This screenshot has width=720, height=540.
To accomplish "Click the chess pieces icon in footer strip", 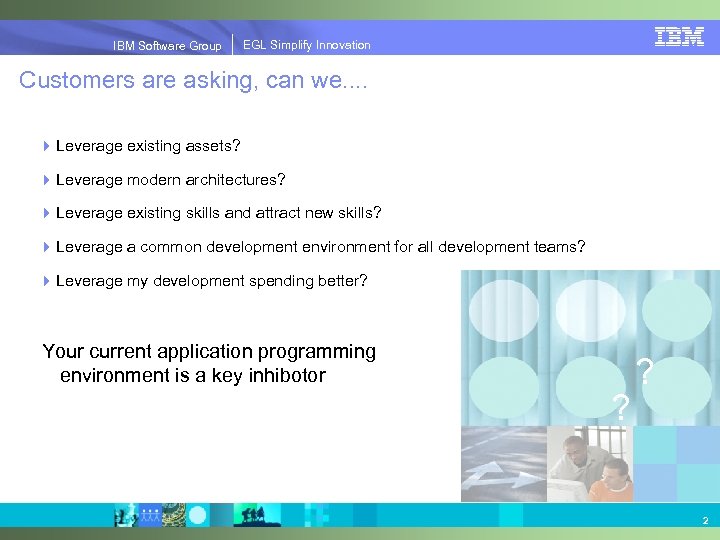I will click(126, 515).
